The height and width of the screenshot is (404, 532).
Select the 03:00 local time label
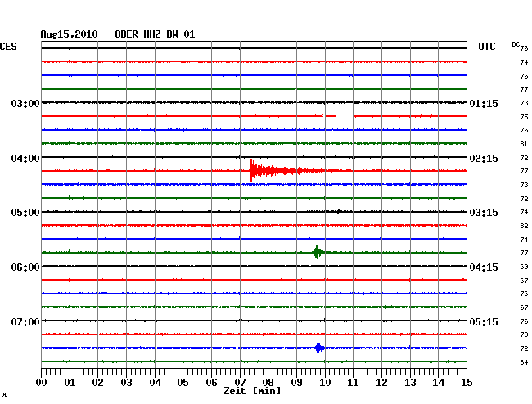tap(25, 104)
